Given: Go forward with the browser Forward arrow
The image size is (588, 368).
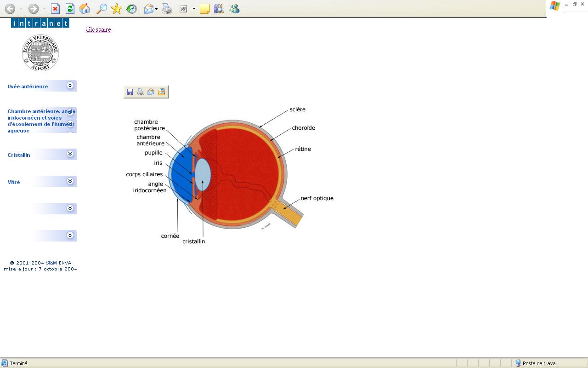Looking at the screenshot, I should click(x=33, y=9).
